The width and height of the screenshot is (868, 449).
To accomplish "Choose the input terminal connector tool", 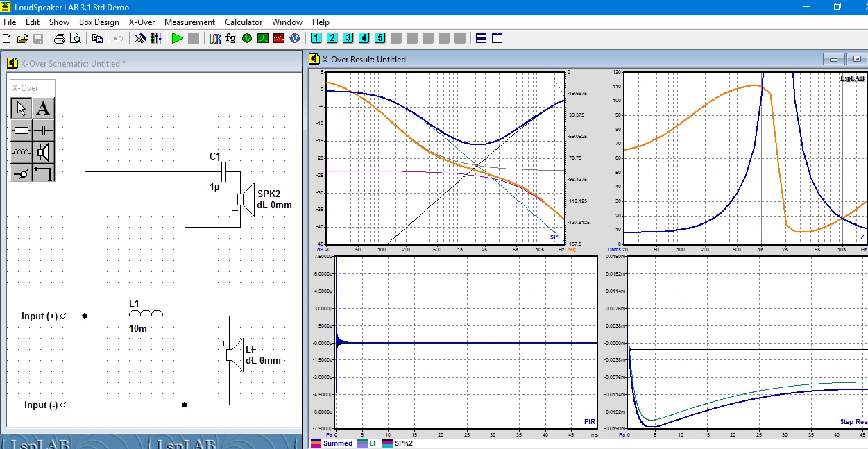I will tap(22, 172).
